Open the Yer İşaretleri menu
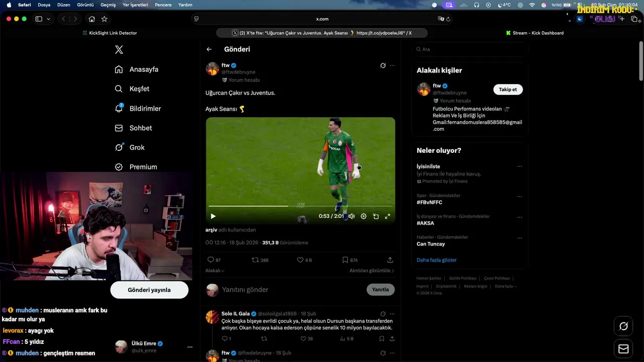The width and height of the screenshot is (644, 362). pos(135,5)
